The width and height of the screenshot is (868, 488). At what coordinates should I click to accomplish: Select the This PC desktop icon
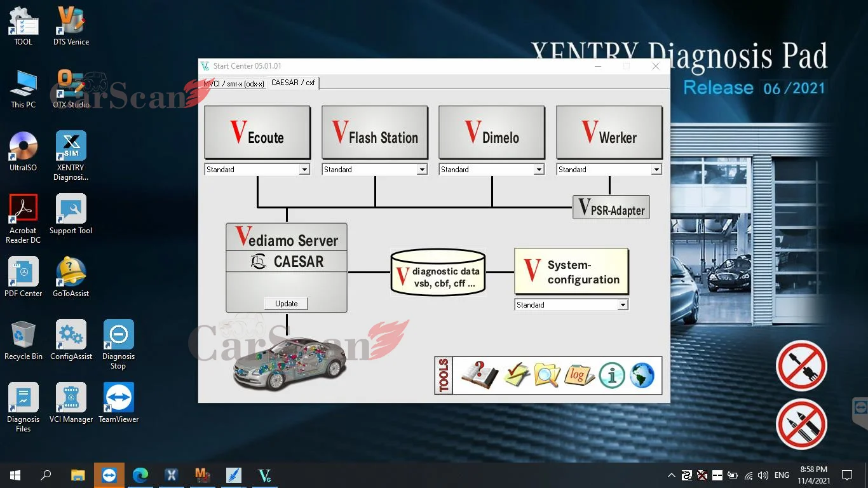tap(24, 89)
